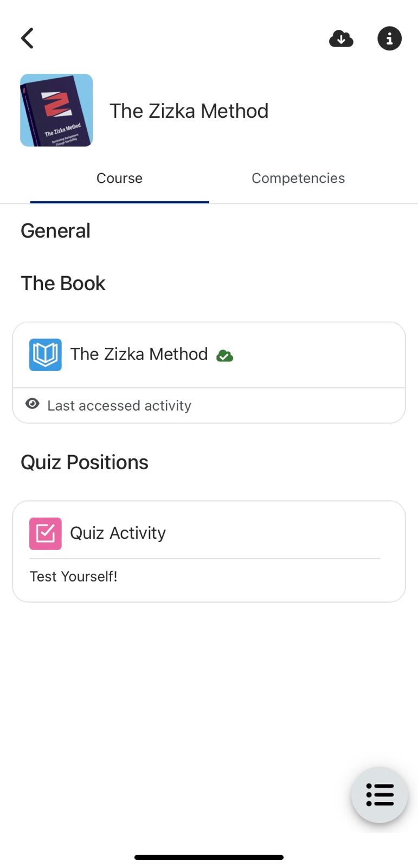Open The Zizka Method book activity
418x868 pixels.
coord(139,354)
